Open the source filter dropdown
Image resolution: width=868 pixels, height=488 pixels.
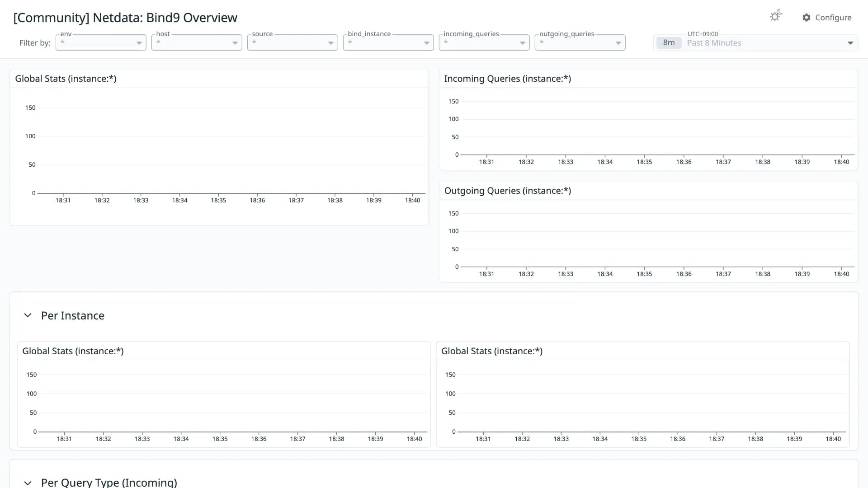point(292,42)
